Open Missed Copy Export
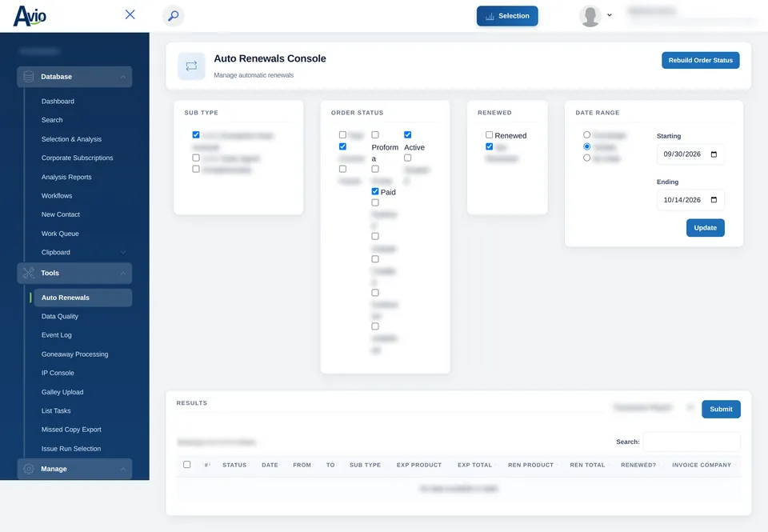The height and width of the screenshot is (532, 768). coord(71,430)
